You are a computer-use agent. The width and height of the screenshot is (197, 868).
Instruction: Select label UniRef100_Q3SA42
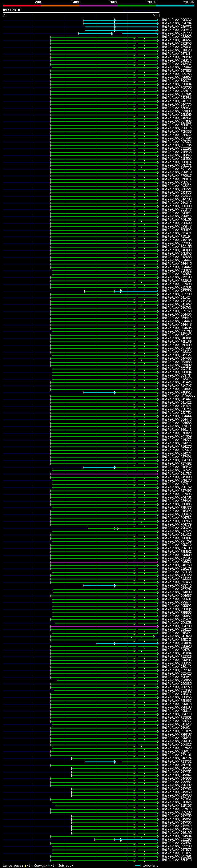pos(177,67)
